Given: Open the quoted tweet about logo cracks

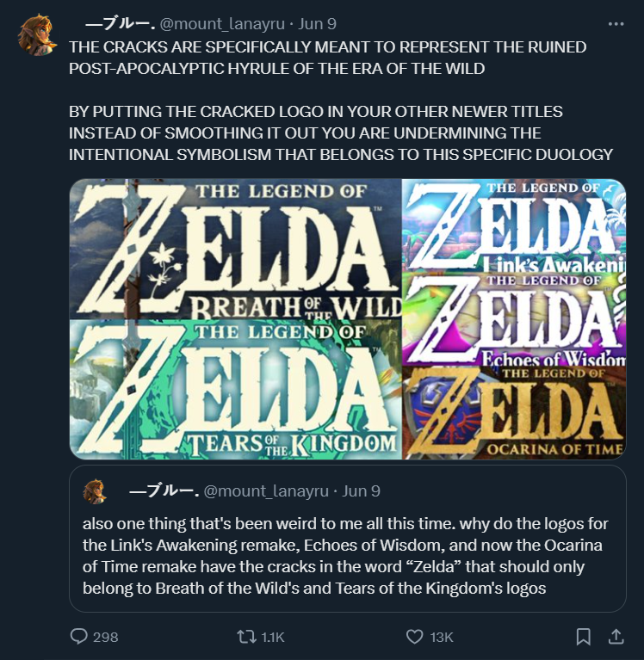Looking at the screenshot, I should (x=348, y=539).
